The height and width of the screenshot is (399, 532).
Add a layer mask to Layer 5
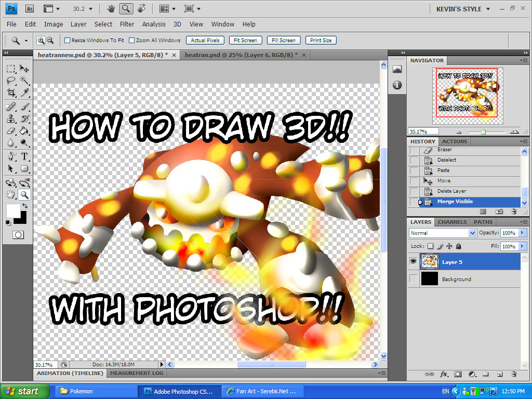(457, 374)
